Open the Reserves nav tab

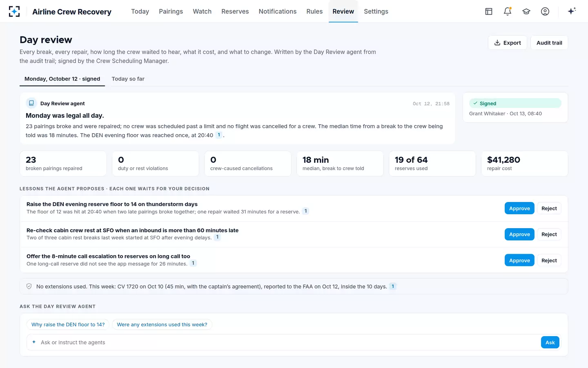tap(235, 11)
